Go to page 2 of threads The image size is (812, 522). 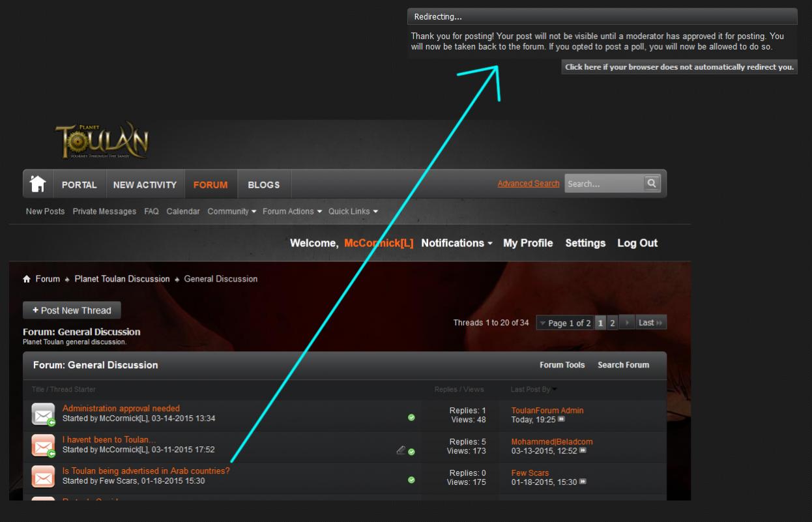coord(613,323)
